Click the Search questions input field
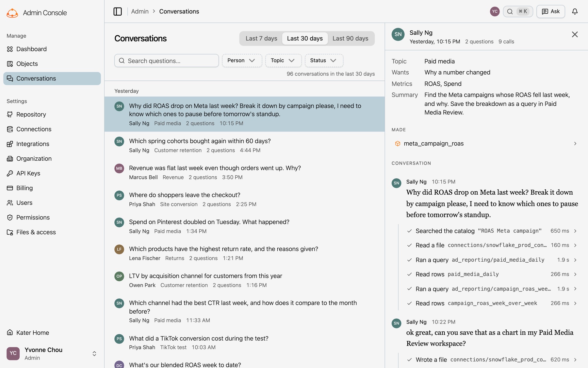 [166, 61]
